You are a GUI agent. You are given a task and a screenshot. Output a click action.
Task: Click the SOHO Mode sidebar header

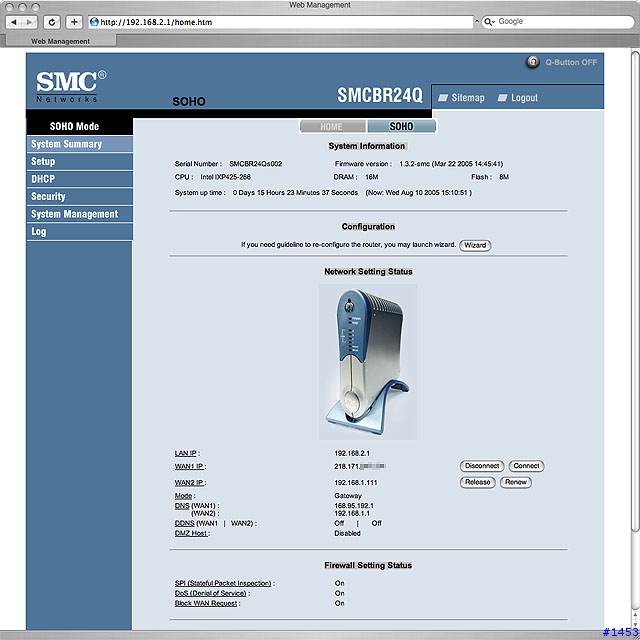coord(80,126)
